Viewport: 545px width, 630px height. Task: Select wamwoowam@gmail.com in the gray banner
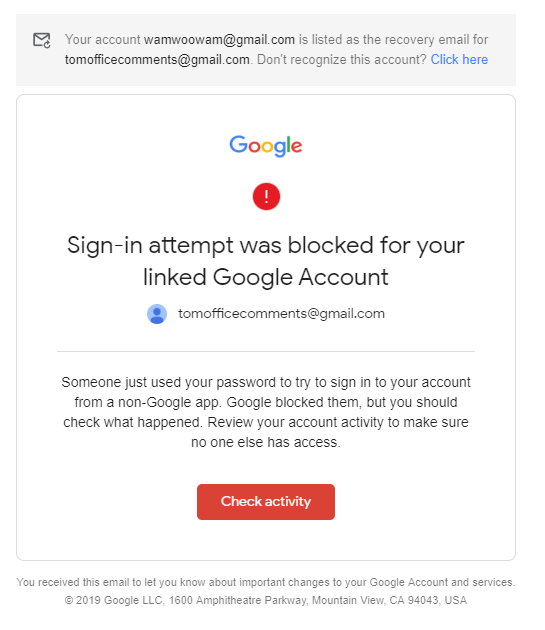[x=219, y=40]
